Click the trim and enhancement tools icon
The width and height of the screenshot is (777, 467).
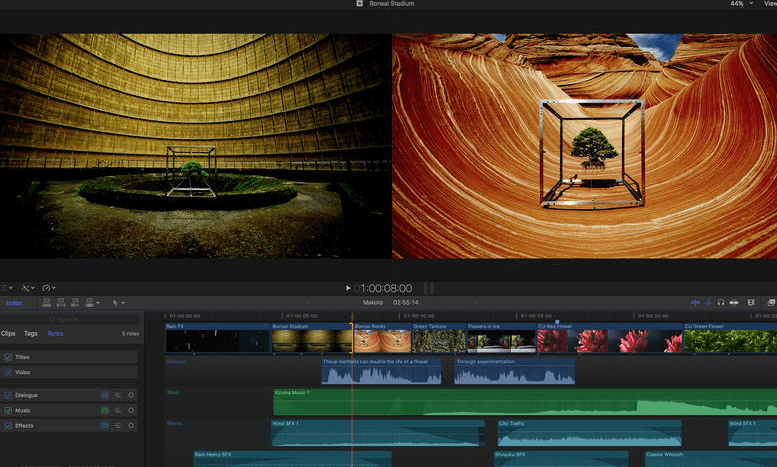[x=27, y=288]
